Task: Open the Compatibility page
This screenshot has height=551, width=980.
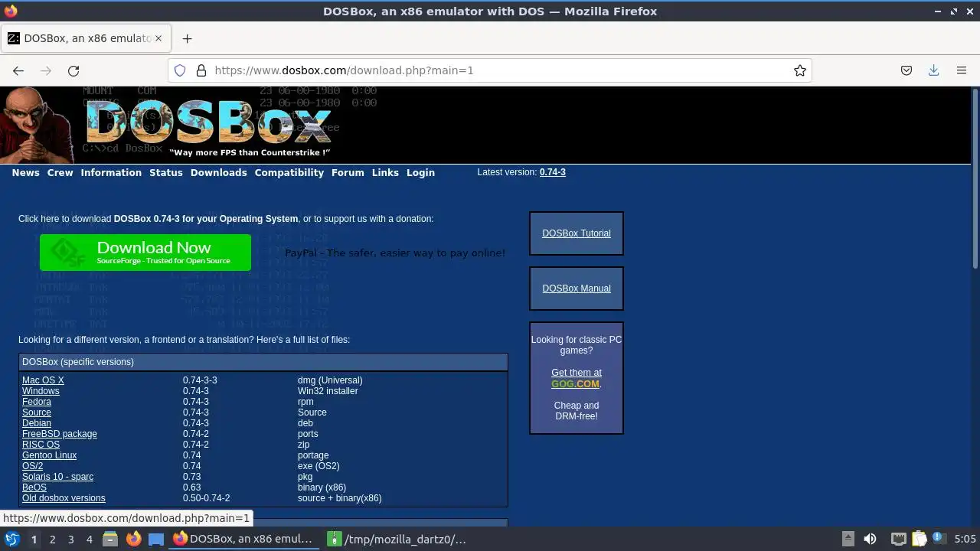Action: [x=289, y=173]
